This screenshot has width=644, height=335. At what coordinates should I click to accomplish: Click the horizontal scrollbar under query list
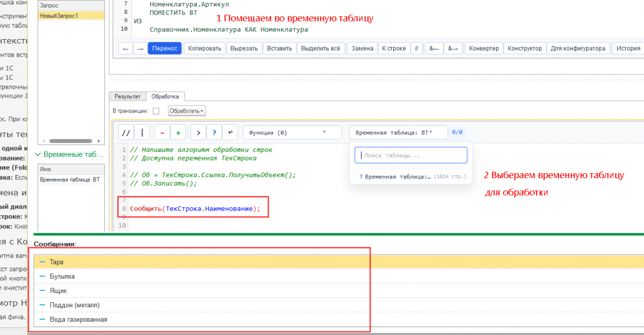coord(71,141)
